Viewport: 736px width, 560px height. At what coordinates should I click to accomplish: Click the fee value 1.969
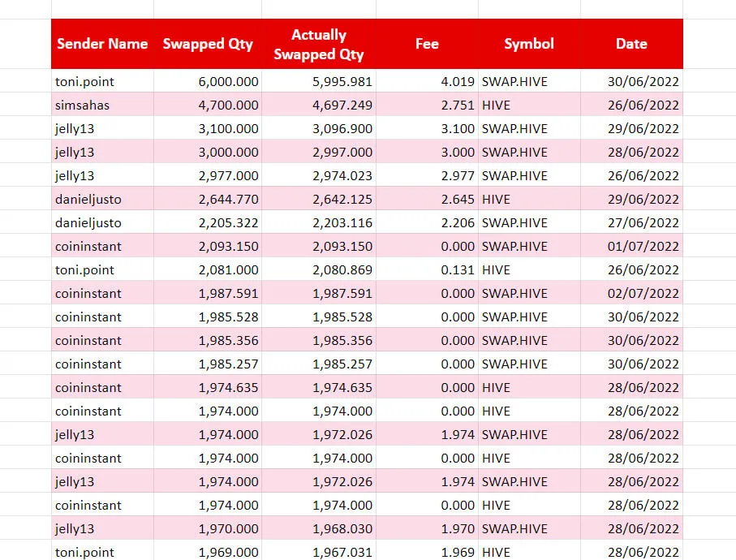tap(427, 550)
